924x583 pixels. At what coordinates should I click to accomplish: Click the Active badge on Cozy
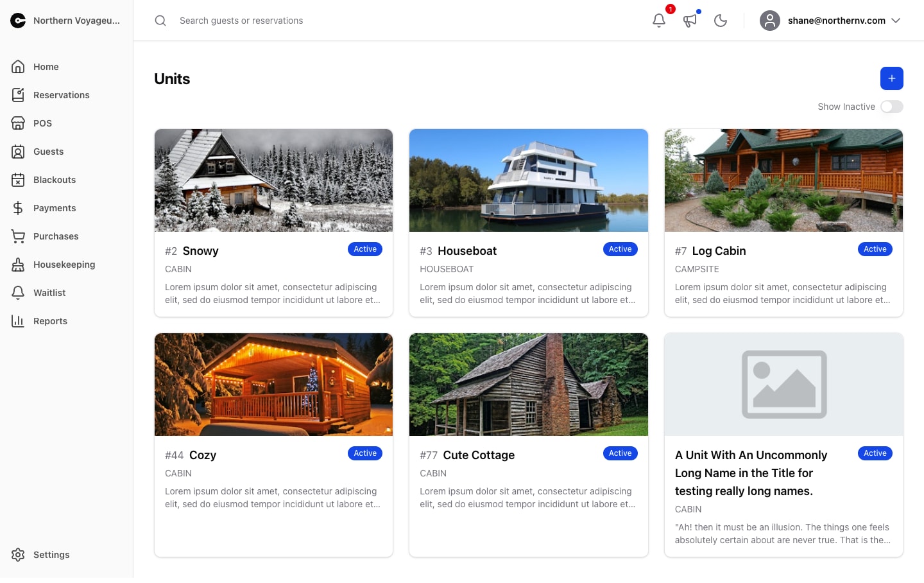(365, 453)
